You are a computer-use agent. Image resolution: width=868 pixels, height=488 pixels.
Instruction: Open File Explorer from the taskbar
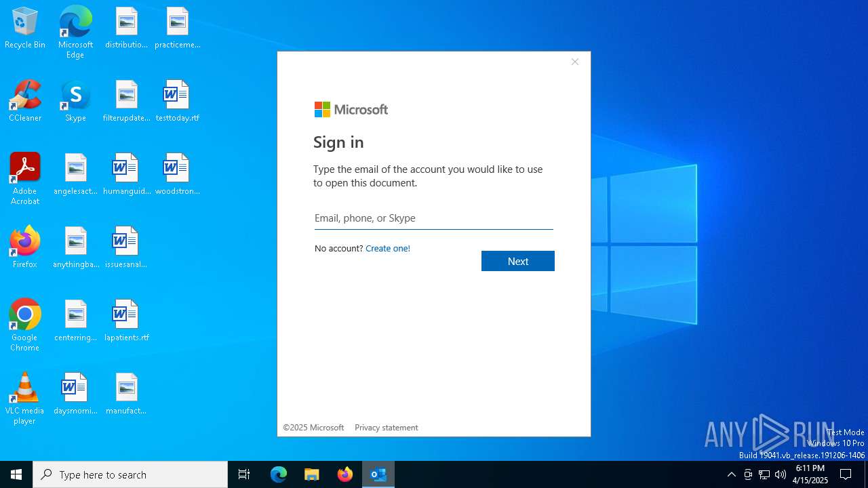312,474
